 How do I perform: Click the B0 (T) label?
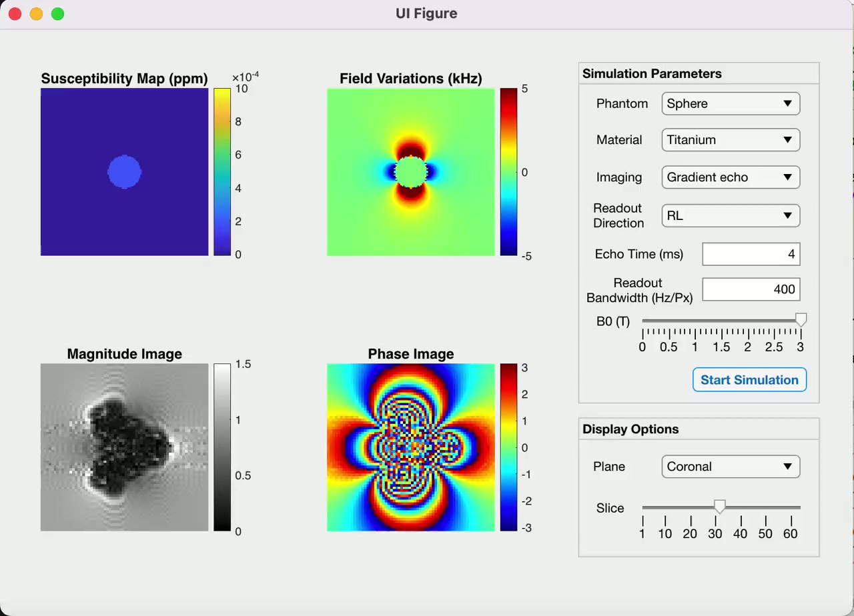[x=613, y=321]
